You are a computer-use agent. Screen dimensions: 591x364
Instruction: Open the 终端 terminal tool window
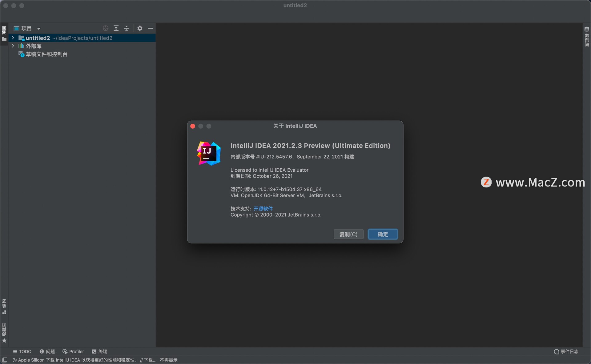(99, 351)
